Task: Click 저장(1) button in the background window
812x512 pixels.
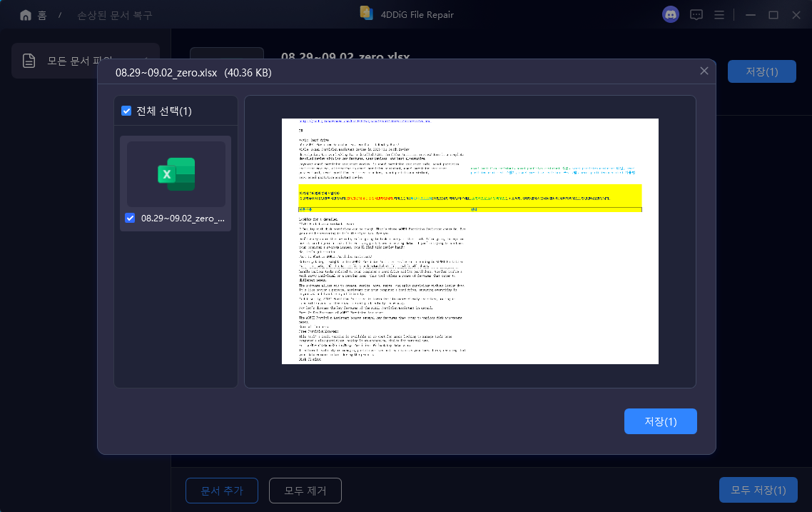Action: click(x=761, y=71)
